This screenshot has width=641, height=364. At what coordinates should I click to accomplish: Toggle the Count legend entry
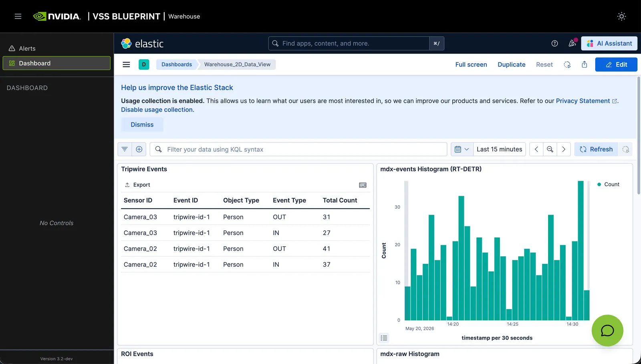click(x=608, y=185)
